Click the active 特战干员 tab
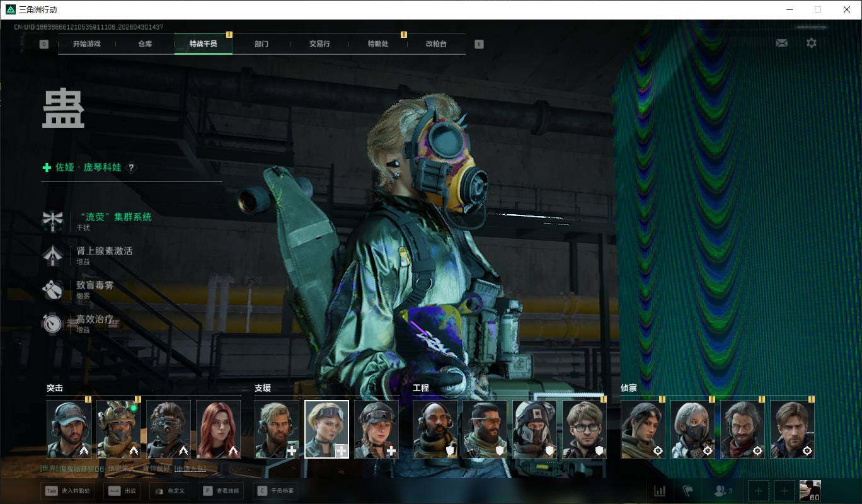Viewport: 862px width, 504px height. [204, 44]
